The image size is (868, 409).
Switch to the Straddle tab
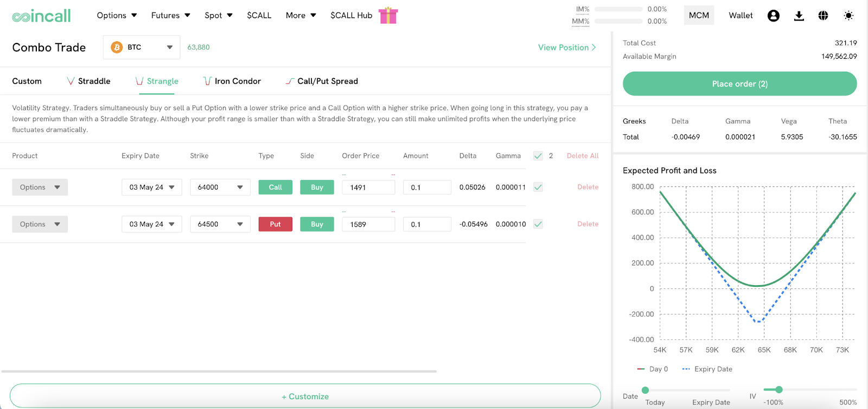88,81
